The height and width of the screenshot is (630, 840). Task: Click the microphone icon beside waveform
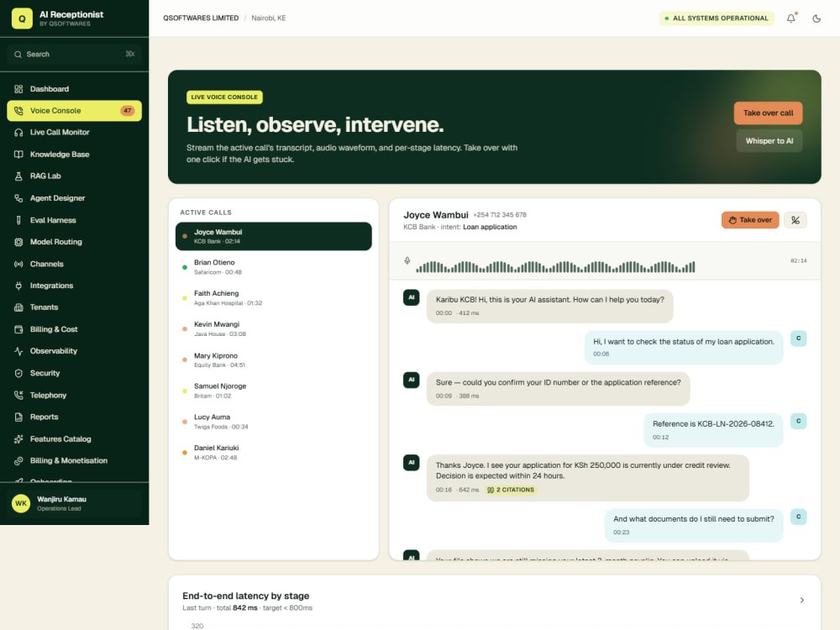point(407,261)
